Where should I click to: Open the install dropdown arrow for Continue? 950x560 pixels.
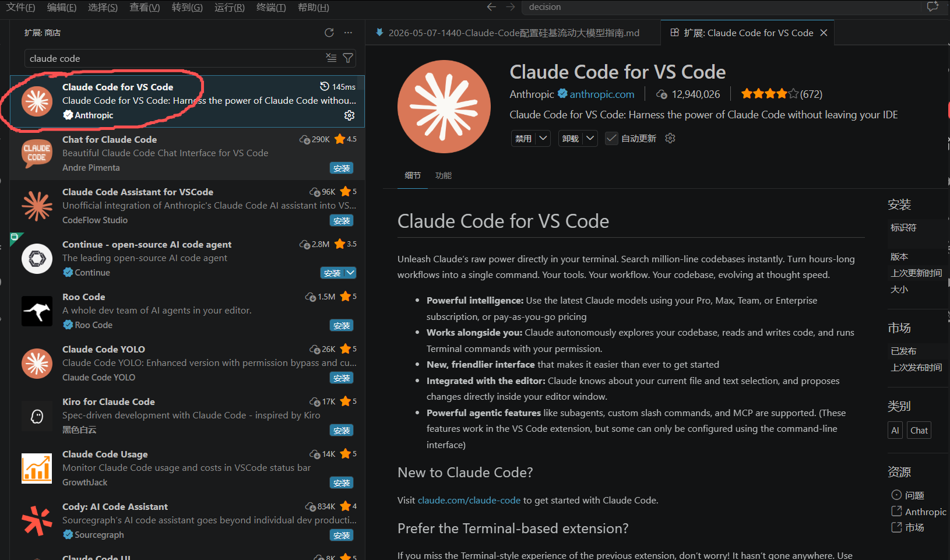click(x=350, y=273)
